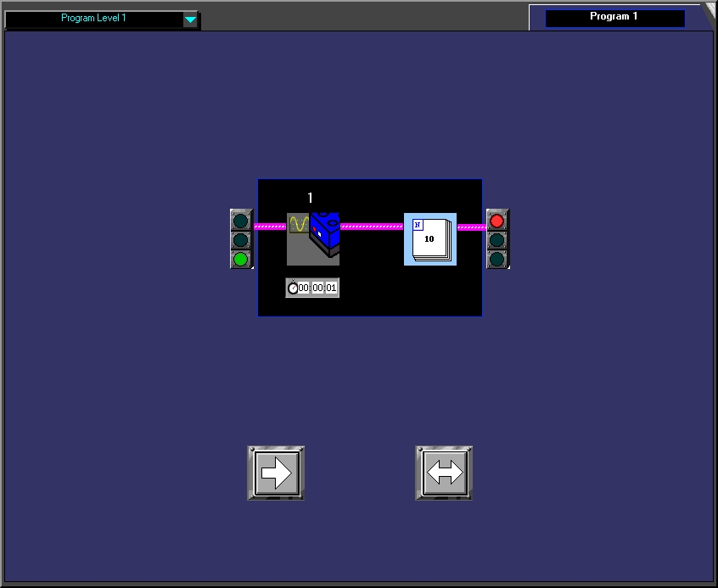
Task: Select the blue RCX brick sensor icon
Action: click(325, 232)
